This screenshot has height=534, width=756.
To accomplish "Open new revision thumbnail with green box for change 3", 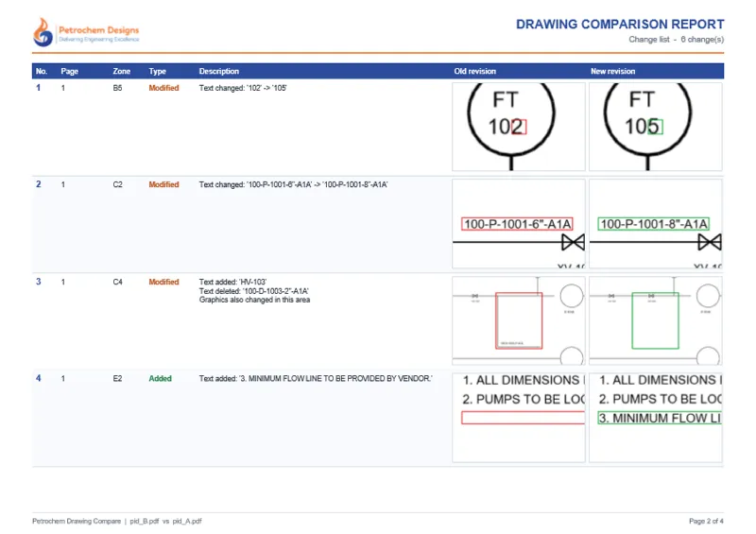I will (x=656, y=320).
